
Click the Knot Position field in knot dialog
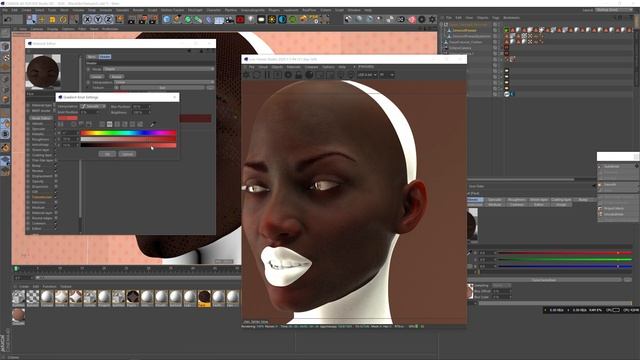[90, 112]
